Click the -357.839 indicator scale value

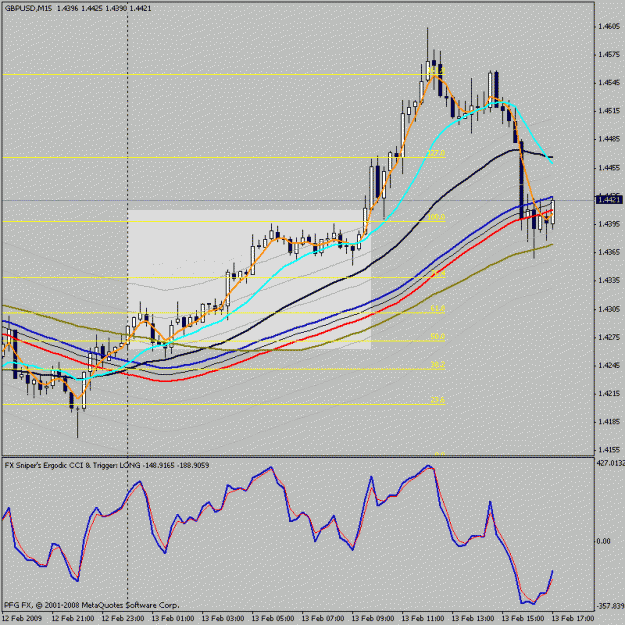(610, 606)
